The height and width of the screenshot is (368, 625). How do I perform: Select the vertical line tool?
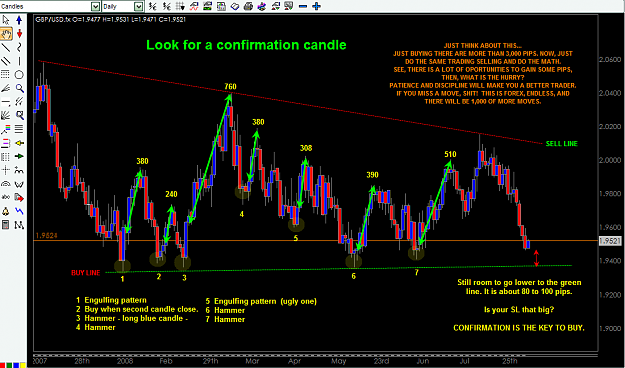[x=19, y=61]
